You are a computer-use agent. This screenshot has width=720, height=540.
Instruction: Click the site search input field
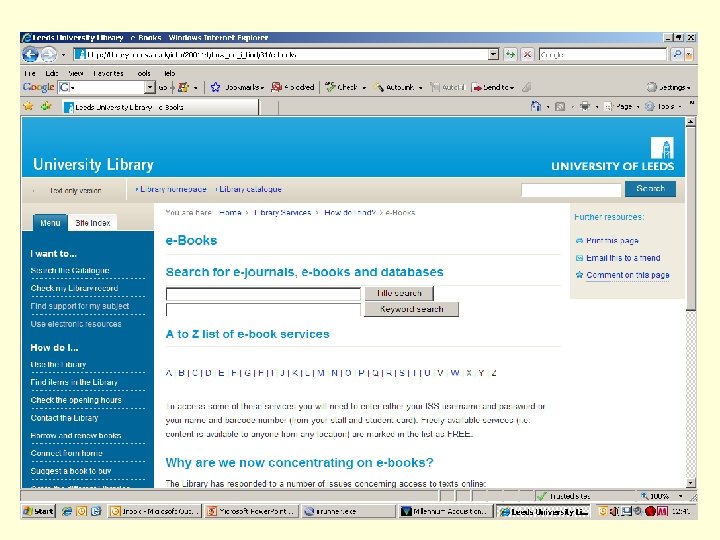571,190
